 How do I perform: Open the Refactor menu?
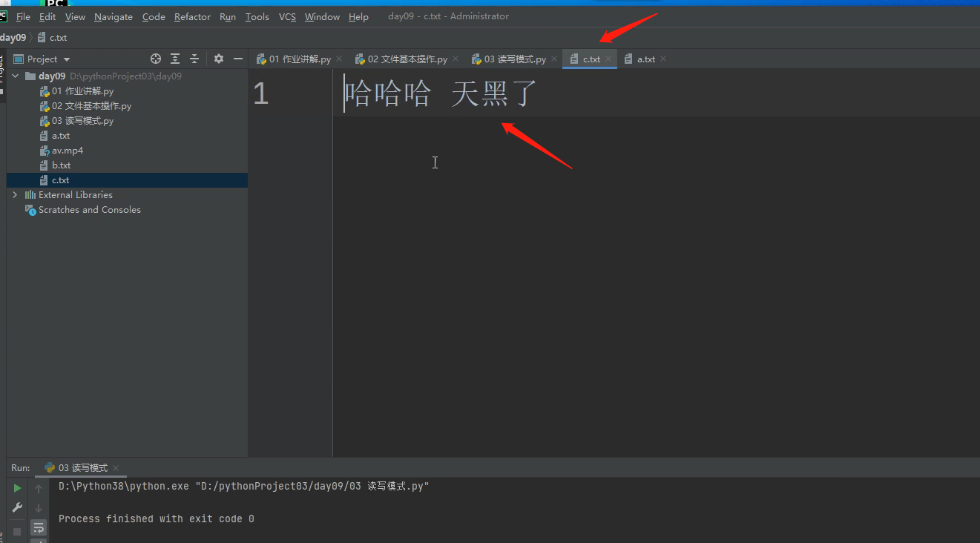(192, 16)
